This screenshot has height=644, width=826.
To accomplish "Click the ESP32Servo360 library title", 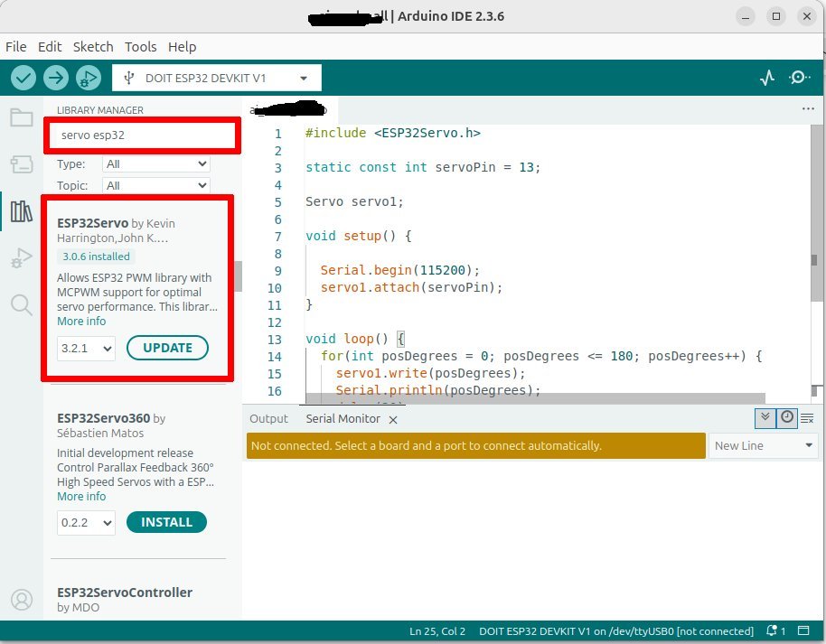I will [103, 418].
